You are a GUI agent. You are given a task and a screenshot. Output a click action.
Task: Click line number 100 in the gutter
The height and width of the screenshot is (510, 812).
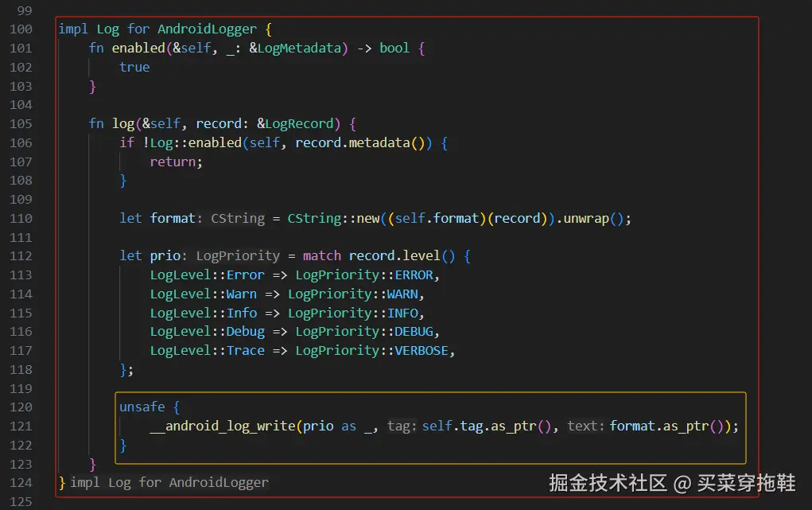click(21, 29)
